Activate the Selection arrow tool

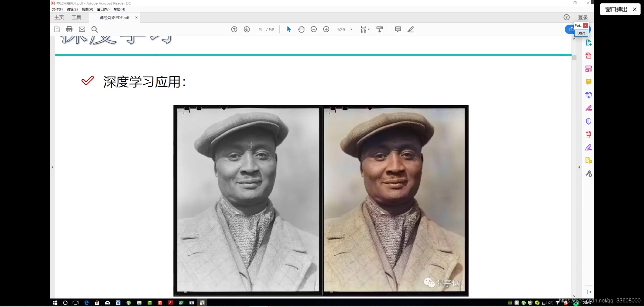tap(288, 29)
